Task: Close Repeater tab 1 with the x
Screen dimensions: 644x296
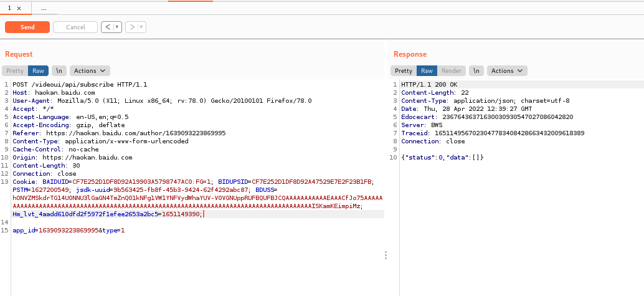Action: [18, 9]
